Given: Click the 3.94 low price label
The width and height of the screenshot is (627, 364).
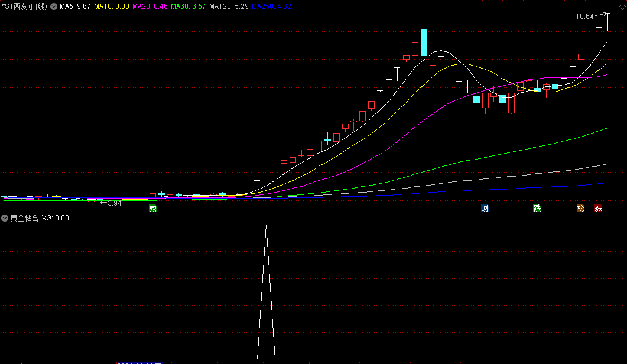Looking at the screenshot, I should pyautogui.click(x=115, y=203).
